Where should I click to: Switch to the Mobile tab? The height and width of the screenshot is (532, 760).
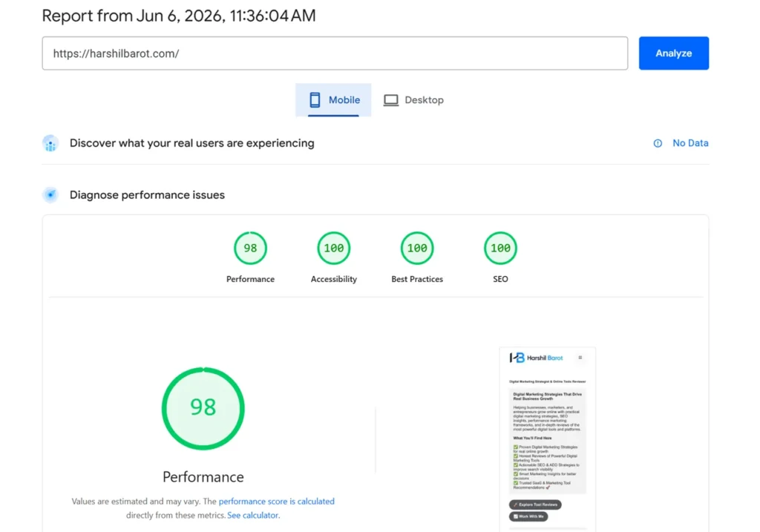click(x=333, y=100)
